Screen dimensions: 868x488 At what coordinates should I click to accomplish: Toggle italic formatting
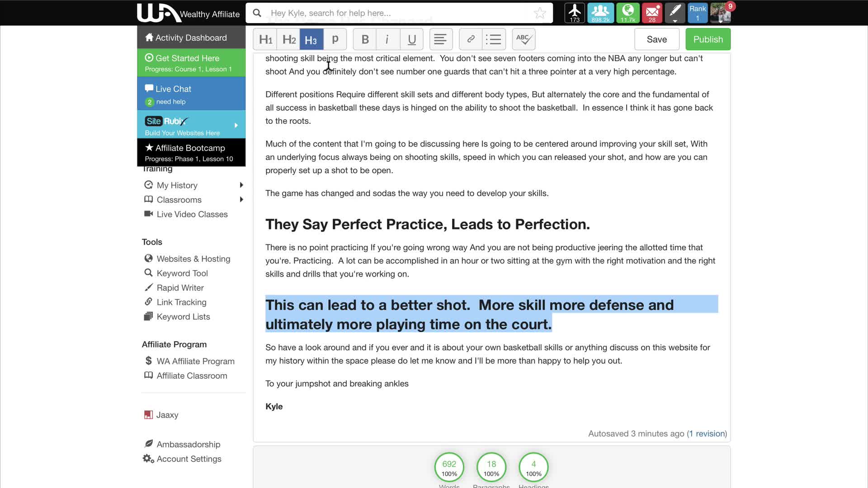[x=387, y=39]
